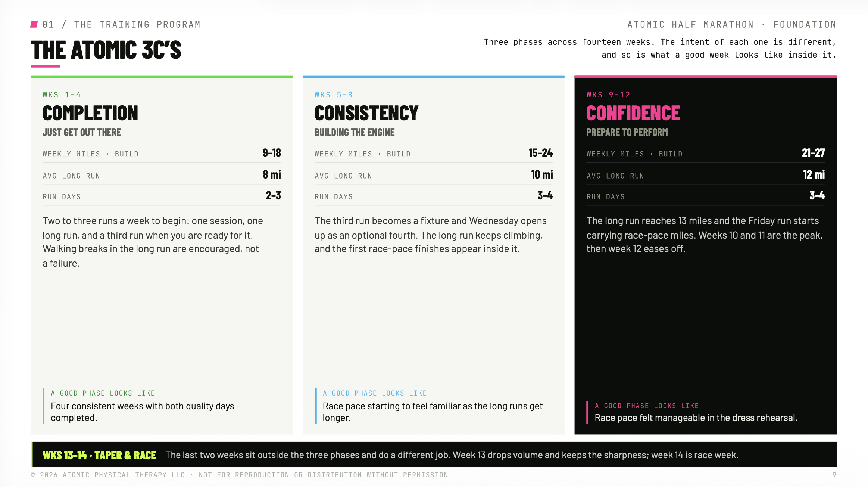Click the 'WKS 13–14 · TAPER & RACE' label
Image resolution: width=868 pixels, height=487 pixels.
(99, 455)
